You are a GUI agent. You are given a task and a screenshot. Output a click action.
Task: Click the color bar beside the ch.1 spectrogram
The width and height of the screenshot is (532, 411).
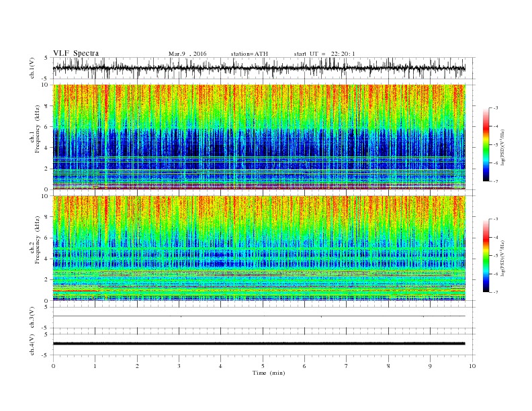point(486,144)
